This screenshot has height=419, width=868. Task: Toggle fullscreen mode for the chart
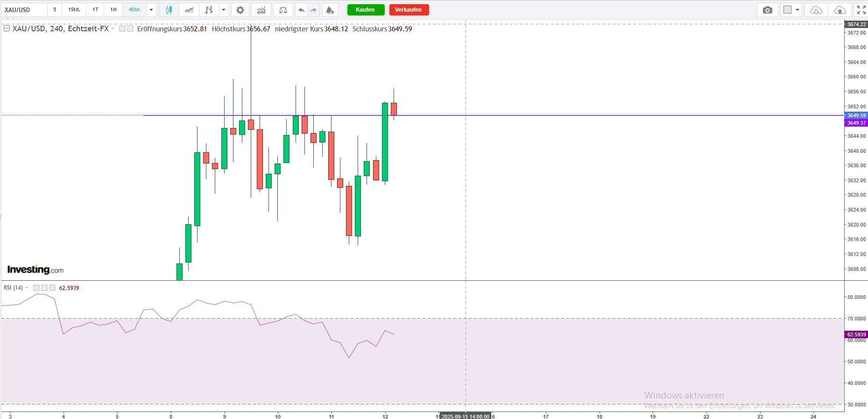861,10
